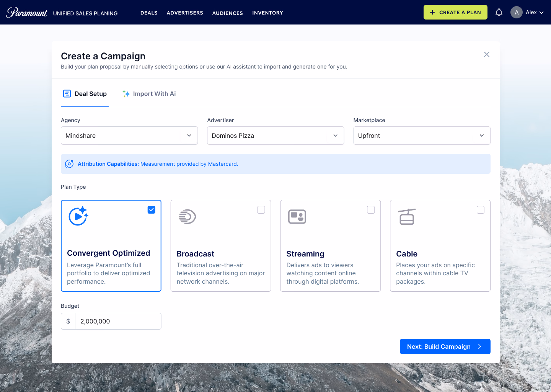The height and width of the screenshot is (392, 551).
Task: Click the Convergent Optimized play icon
Action: point(78,216)
